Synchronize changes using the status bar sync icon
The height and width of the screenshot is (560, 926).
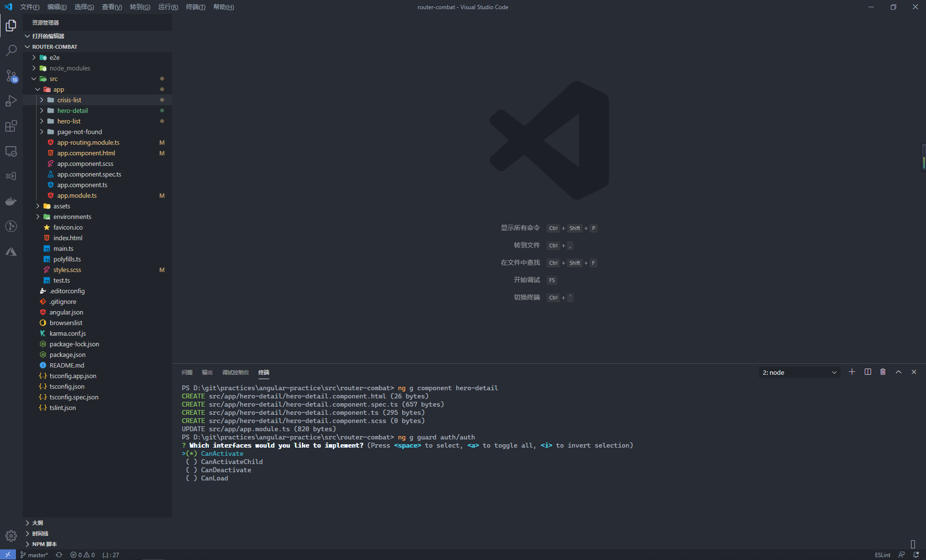click(x=59, y=555)
